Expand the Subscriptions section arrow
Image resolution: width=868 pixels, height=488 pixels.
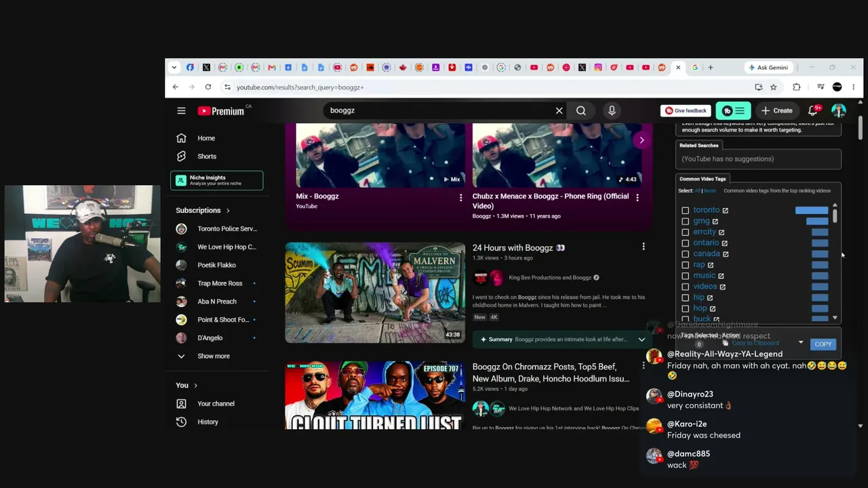pyautogui.click(x=228, y=211)
